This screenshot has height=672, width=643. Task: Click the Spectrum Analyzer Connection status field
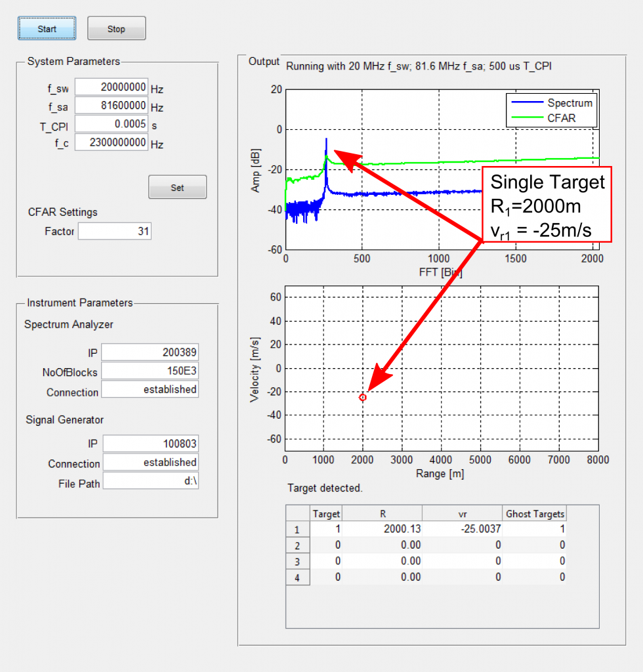(x=150, y=390)
